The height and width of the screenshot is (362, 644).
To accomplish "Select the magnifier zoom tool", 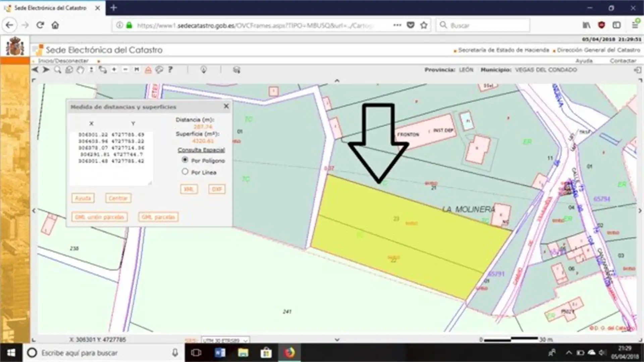I will 58,70.
